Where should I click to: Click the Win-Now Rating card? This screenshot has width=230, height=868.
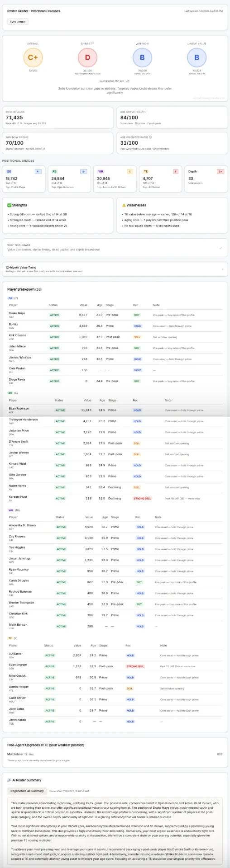pyautogui.click(x=57, y=143)
